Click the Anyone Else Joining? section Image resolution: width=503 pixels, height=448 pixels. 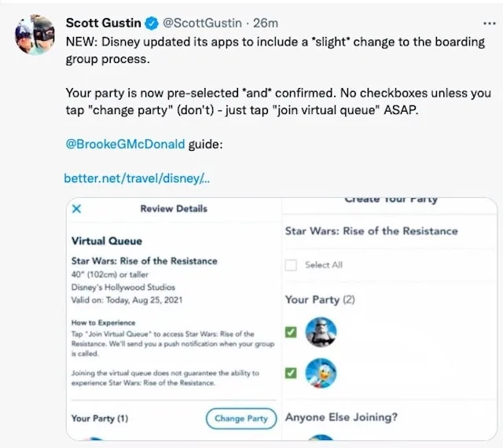pyautogui.click(x=341, y=417)
